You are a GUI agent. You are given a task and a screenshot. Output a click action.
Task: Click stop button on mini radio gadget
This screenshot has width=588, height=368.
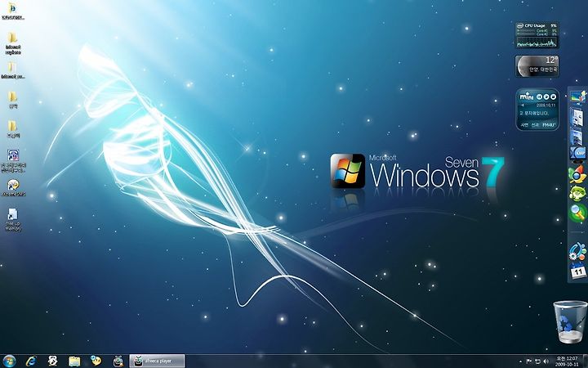click(x=551, y=96)
